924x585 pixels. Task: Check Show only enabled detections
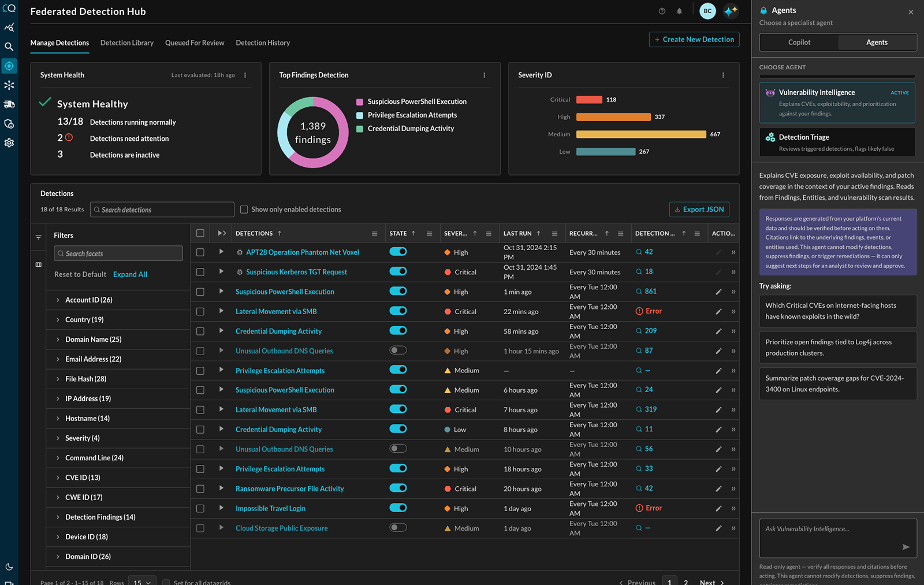244,210
